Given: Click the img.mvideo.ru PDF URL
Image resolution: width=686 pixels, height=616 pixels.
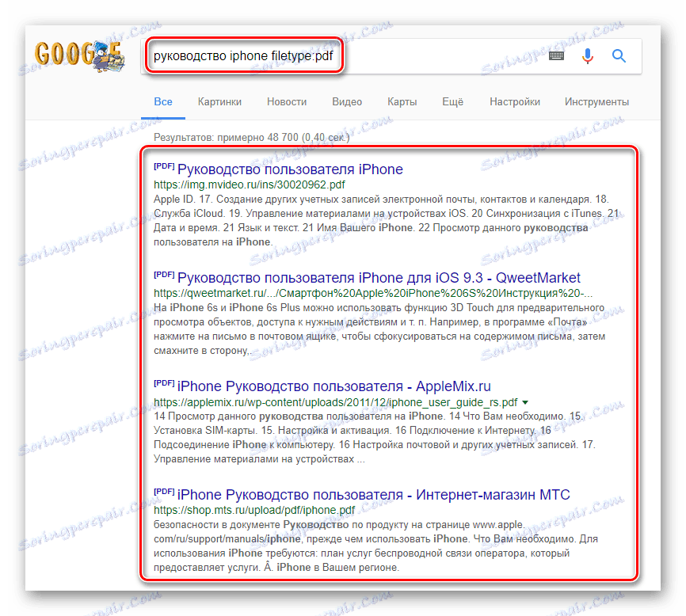Looking at the screenshot, I should tap(250, 185).
